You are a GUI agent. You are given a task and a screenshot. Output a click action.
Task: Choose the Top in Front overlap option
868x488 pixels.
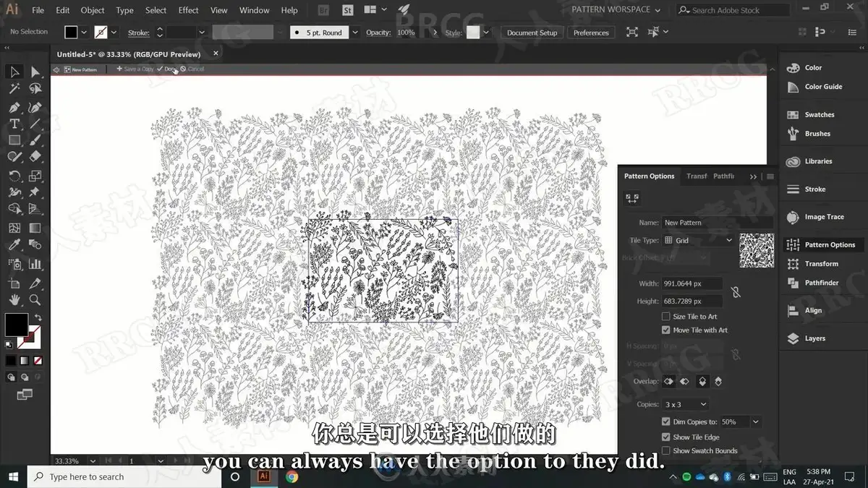tap(702, 381)
